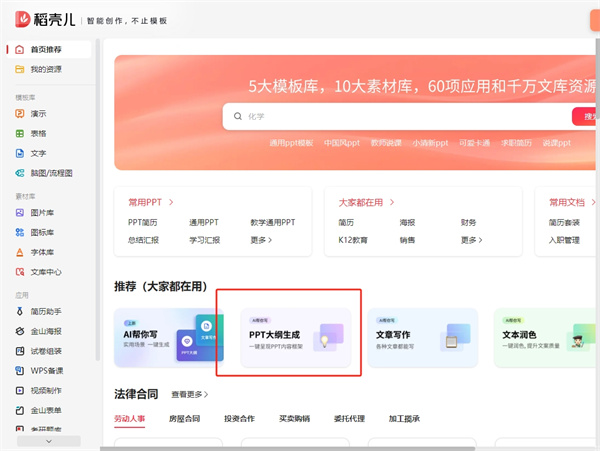Viewport: 600px width, 451px height.
Task: Open the 脑图/流程图 mind map icon
Action: pyautogui.click(x=20, y=173)
